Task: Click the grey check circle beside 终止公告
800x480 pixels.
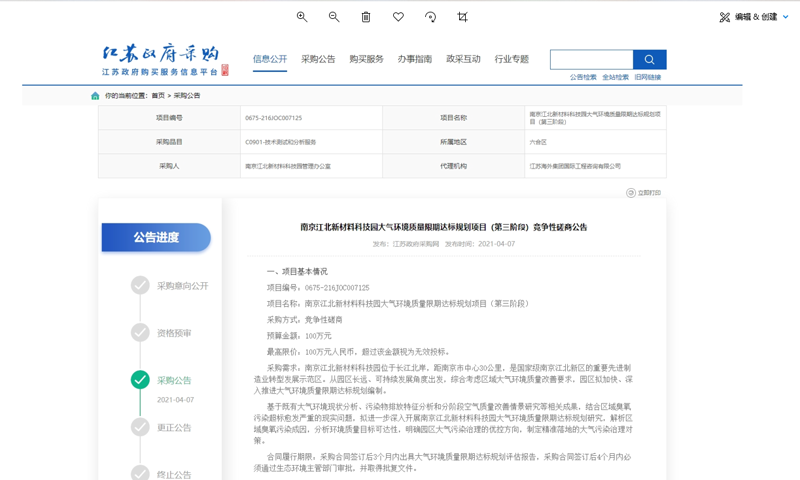Action: click(140, 472)
